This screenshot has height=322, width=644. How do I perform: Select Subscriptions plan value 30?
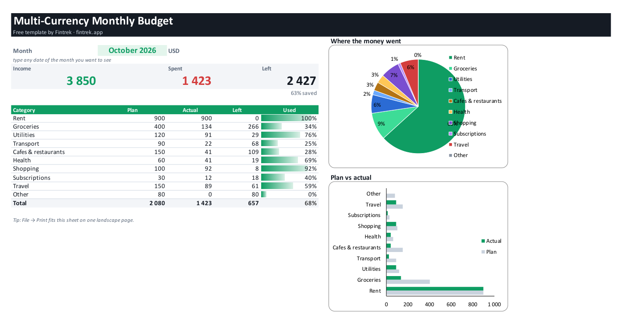tap(161, 178)
